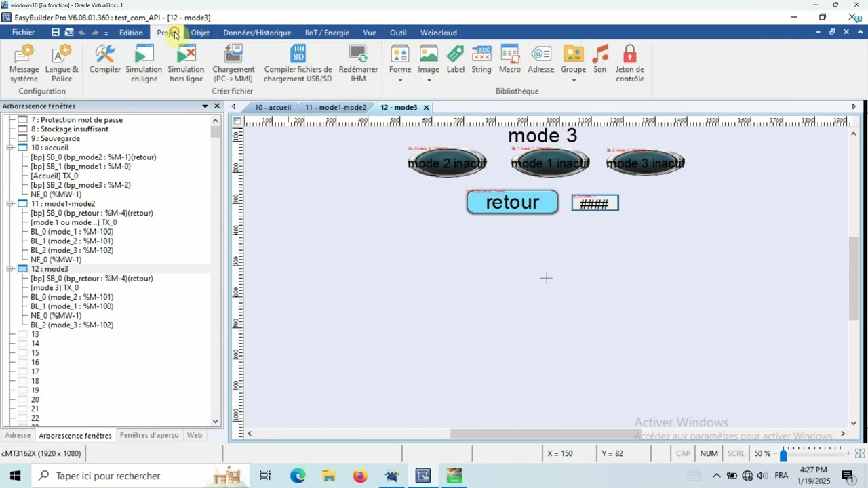Switch to the Vue ribbon tab
Viewport: 868px width, 488px height.
coord(370,33)
